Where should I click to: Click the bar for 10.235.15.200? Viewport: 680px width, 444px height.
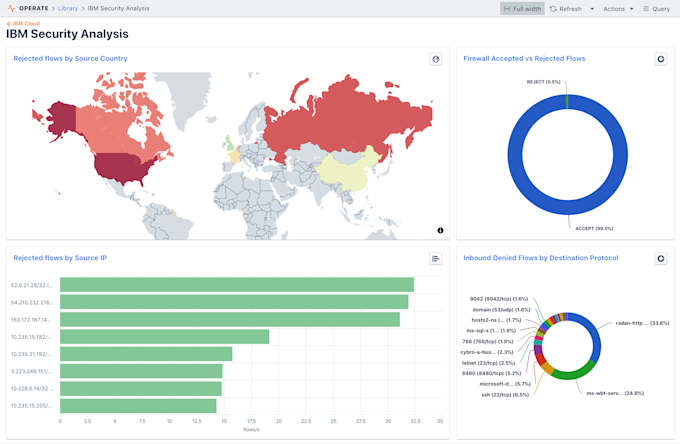pyautogui.click(x=138, y=406)
